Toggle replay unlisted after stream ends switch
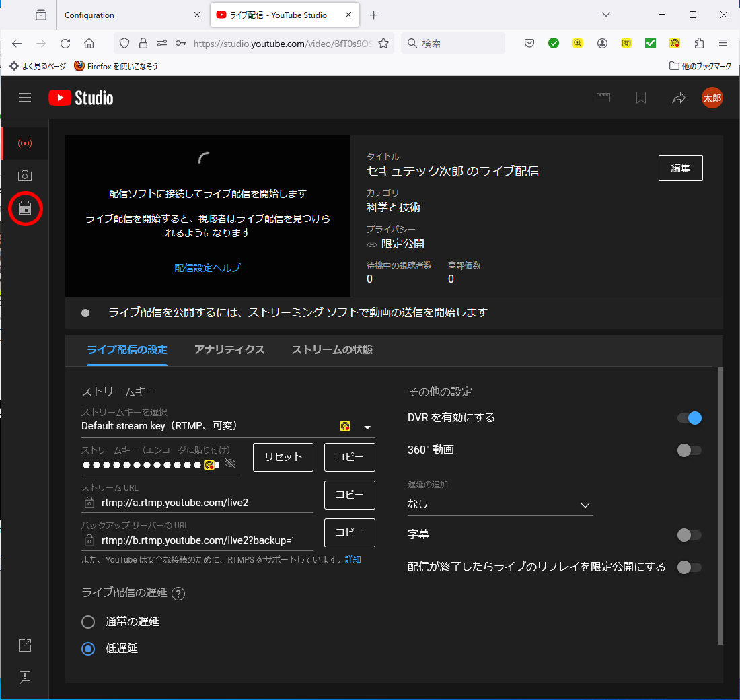740x700 pixels. [x=690, y=567]
